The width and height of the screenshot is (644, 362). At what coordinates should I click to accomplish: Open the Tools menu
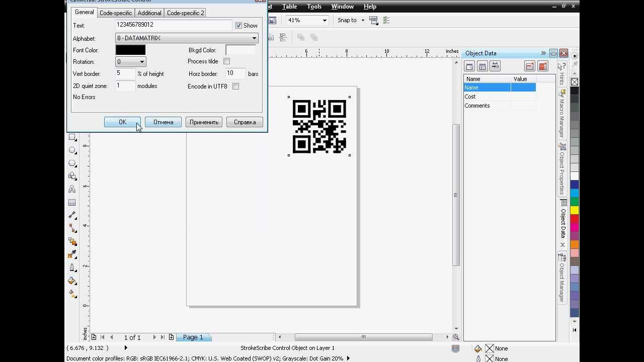click(314, 7)
